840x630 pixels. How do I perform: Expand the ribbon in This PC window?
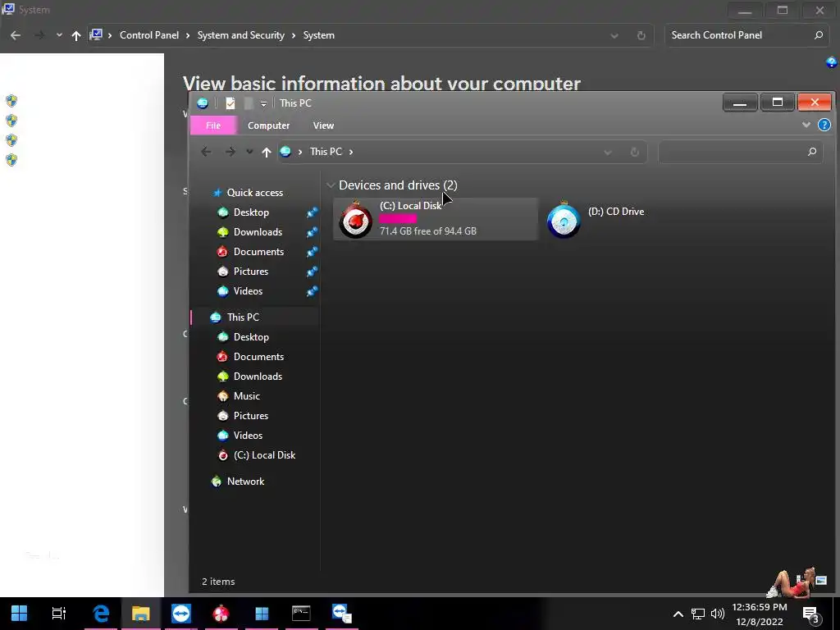[806, 126]
